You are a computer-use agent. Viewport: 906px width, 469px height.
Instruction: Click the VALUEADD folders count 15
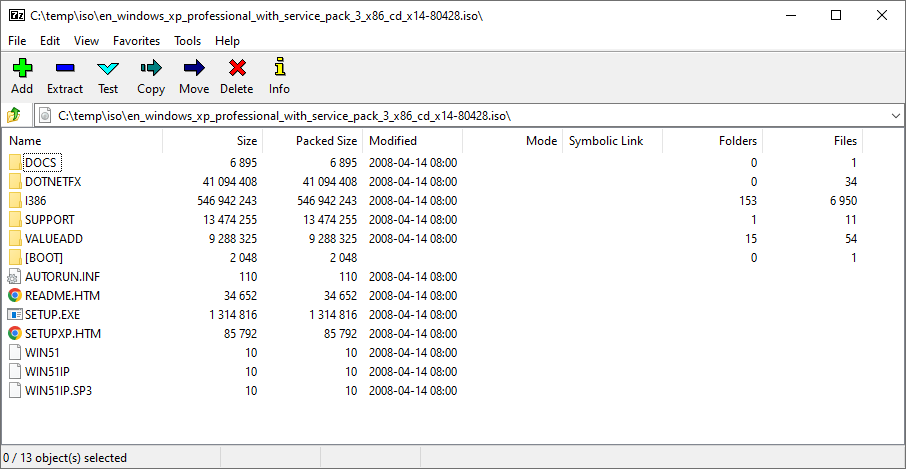tap(751, 239)
